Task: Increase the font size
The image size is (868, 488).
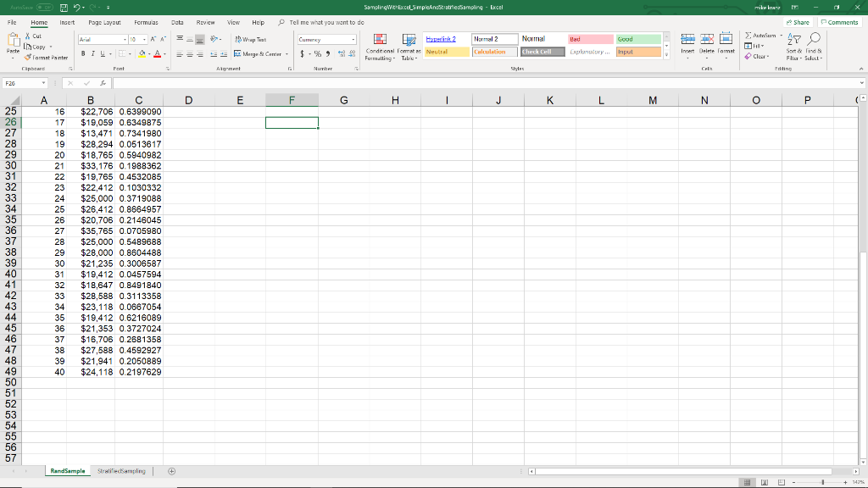Action: [x=153, y=39]
